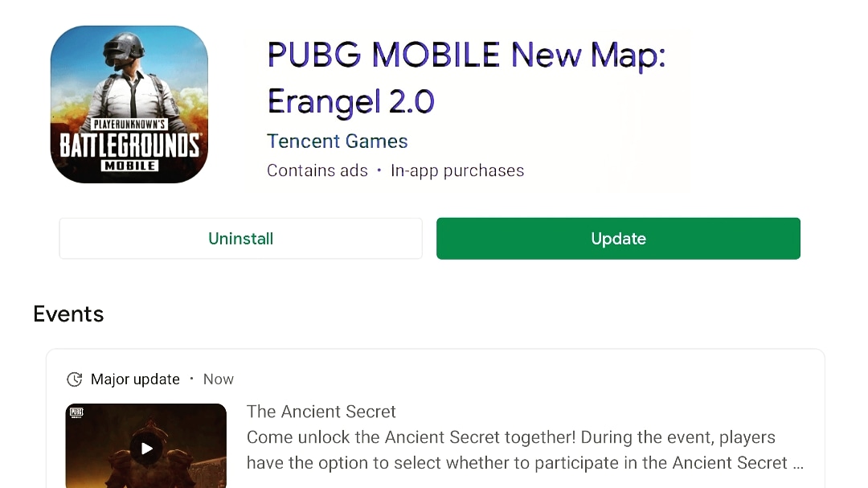The image size is (868, 488).
Task: Expand the truncated event description ellipsis
Action: pyautogui.click(x=798, y=464)
